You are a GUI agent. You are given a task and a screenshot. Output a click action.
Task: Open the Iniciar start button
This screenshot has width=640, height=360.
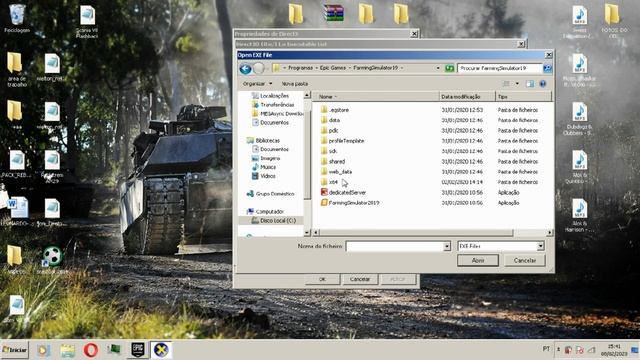coord(15,350)
